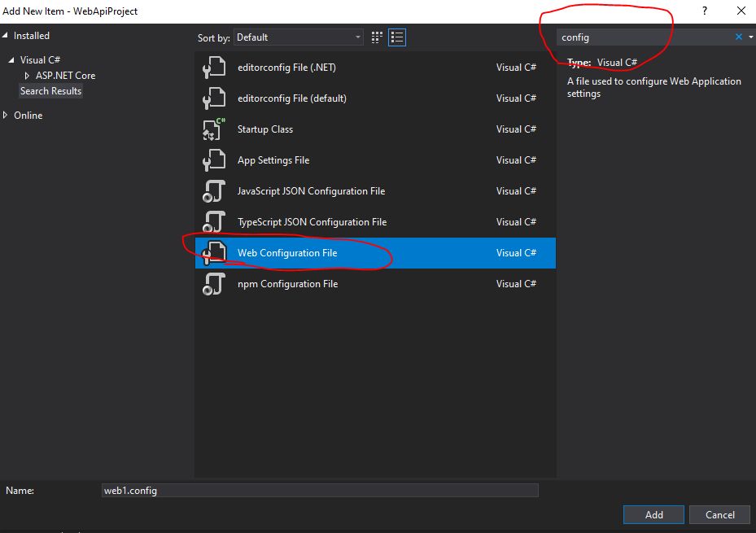The image size is (756, 533).
Task: Select editorconfig File (.NET) item text
Action: pos(286,68)
